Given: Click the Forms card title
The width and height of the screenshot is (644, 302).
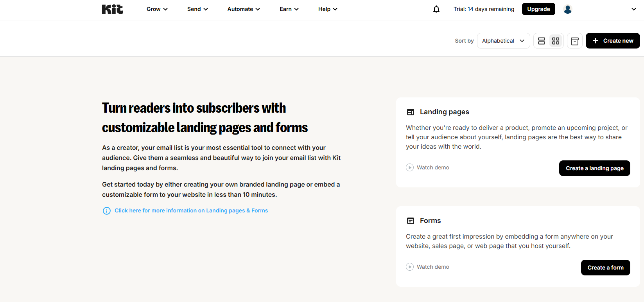Looking at the screenshot, I should tap(431, 221).
